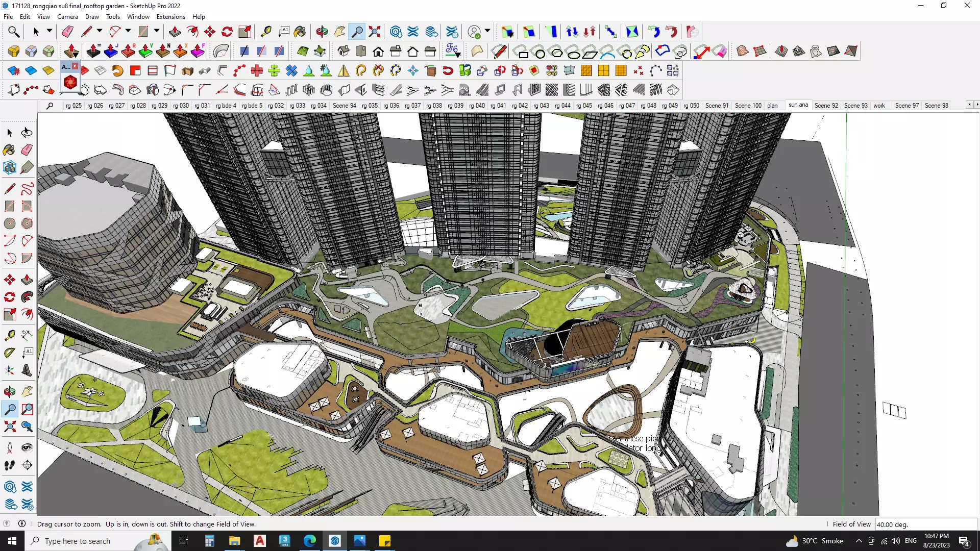Open 3D Warehouse from top toolbar
This screenshot has width=980, height=551.
click(396, 32)
